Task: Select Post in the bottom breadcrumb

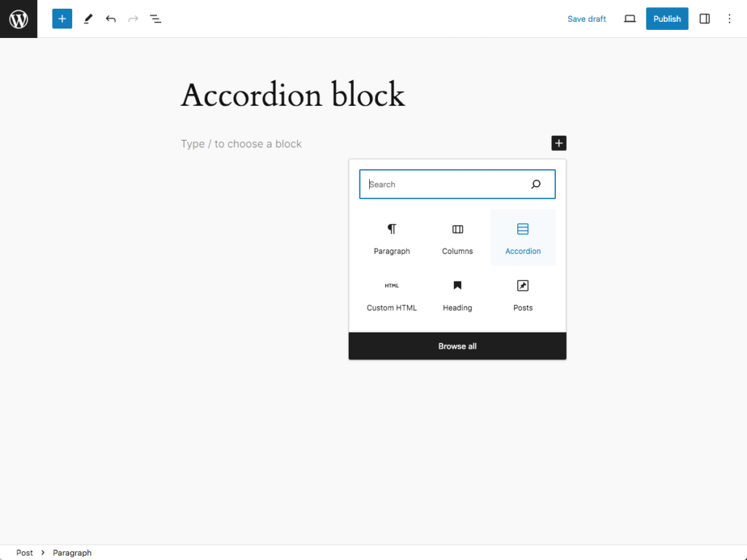Action: 25,553
